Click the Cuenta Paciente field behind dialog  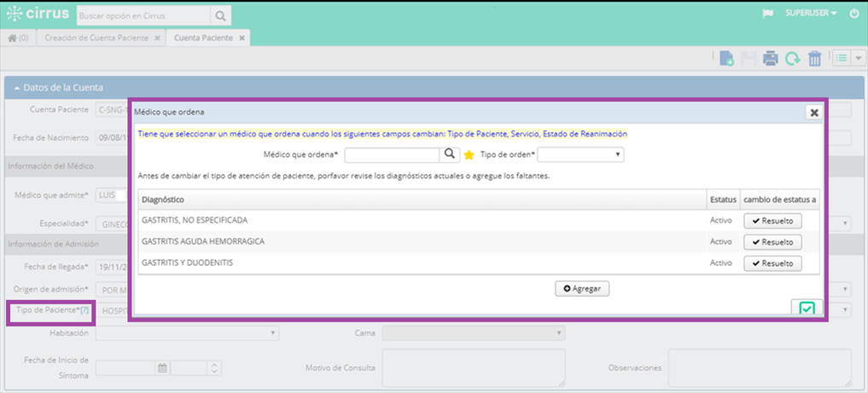click(112, 109)
